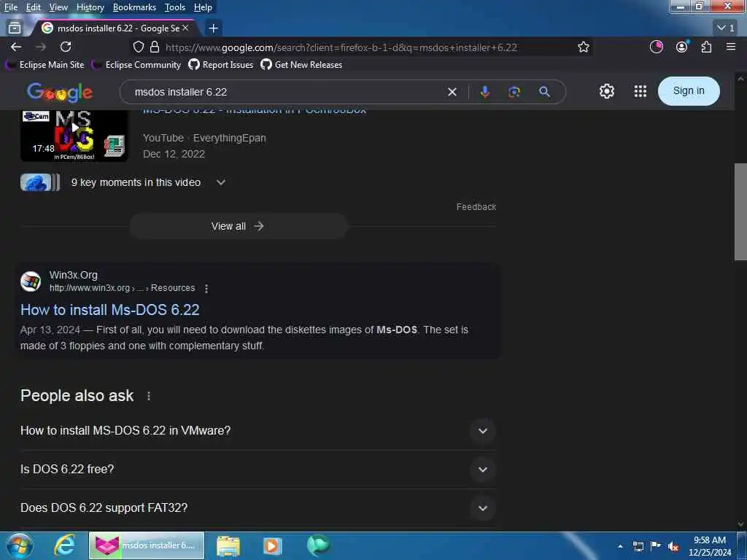Open a new tab with plus button
This screenshot has height=560, width=747.
tap(214, 28)
